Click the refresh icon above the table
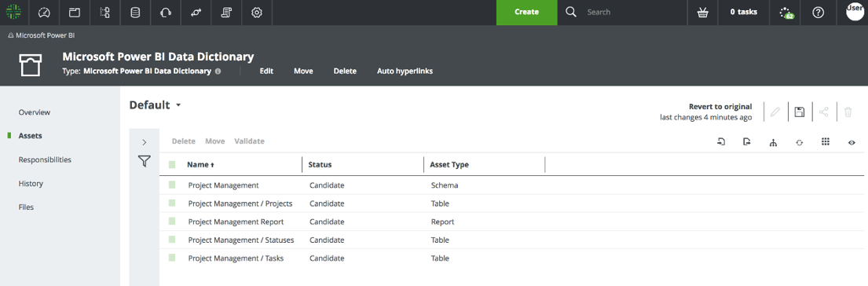Viewport: 868px width, 286px height. pyautogui.click(x=800, y=143)
